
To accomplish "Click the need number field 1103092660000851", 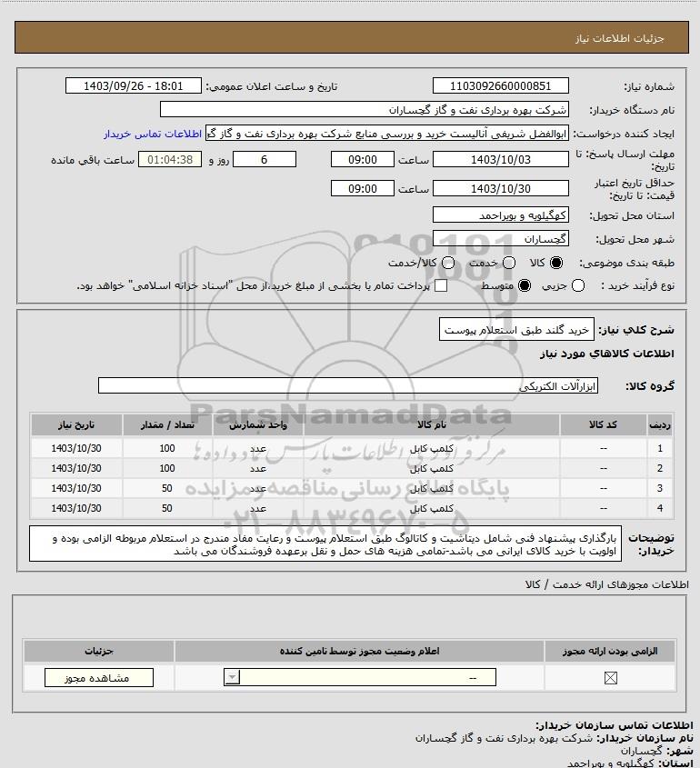I will pos(501,85).
